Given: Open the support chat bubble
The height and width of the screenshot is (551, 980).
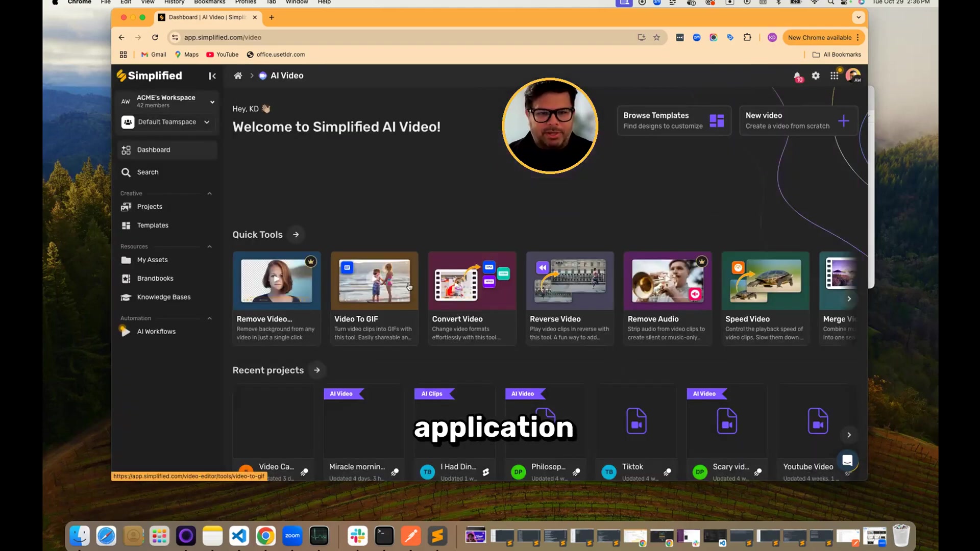Looking at the screenshot, I should pyautogui.click(x=847, y=460).
